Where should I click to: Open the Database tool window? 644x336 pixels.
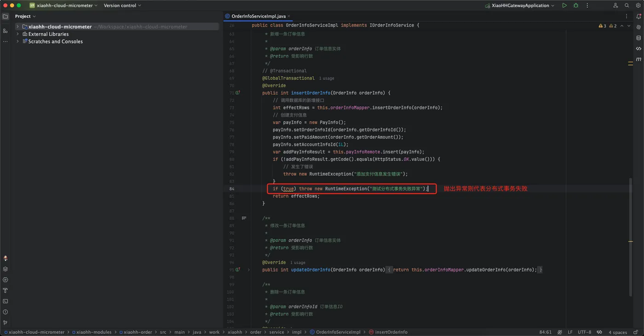pos(638,38)
